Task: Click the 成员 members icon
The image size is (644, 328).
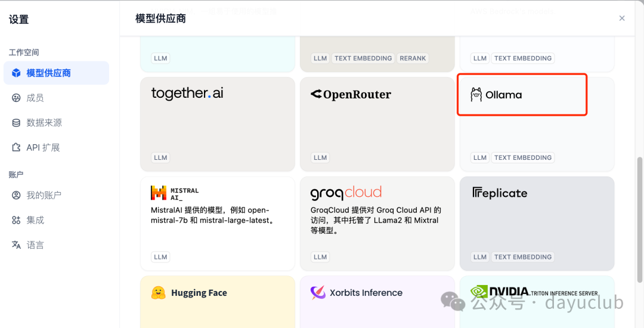Action: [16, 98]
